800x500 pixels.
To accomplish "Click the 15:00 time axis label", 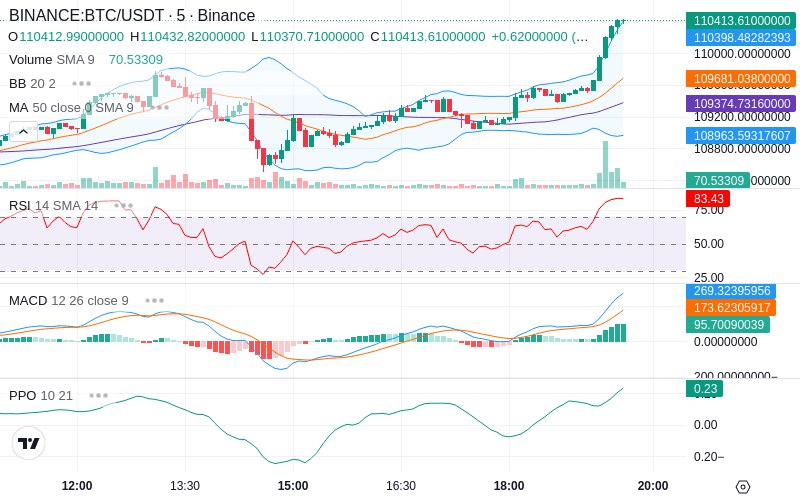I will 293,486.
